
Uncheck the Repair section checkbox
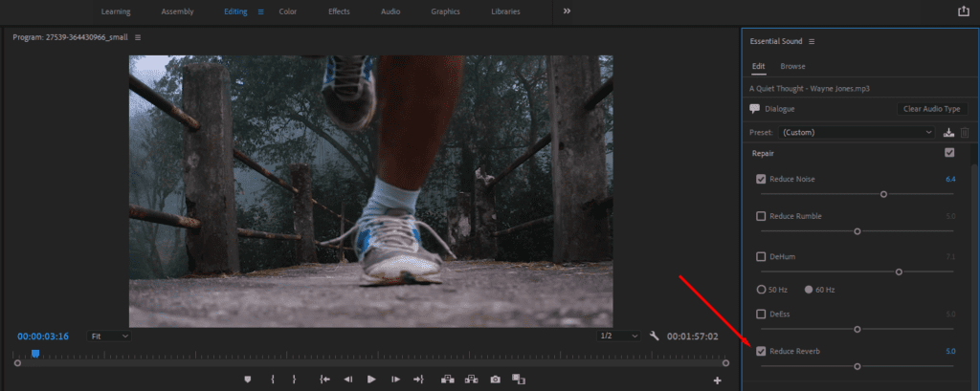(x=949, y=152)
